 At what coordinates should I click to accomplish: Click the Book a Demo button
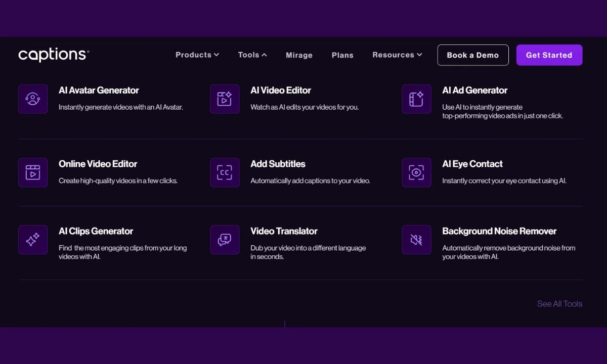pos(473,55)
